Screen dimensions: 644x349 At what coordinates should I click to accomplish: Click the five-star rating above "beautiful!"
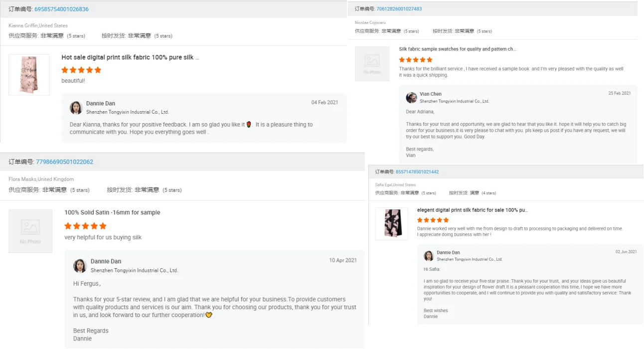81,70
